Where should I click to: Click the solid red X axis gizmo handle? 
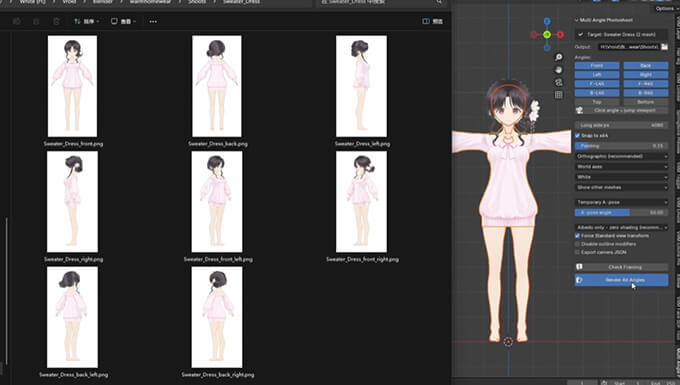tap(560, 34)
